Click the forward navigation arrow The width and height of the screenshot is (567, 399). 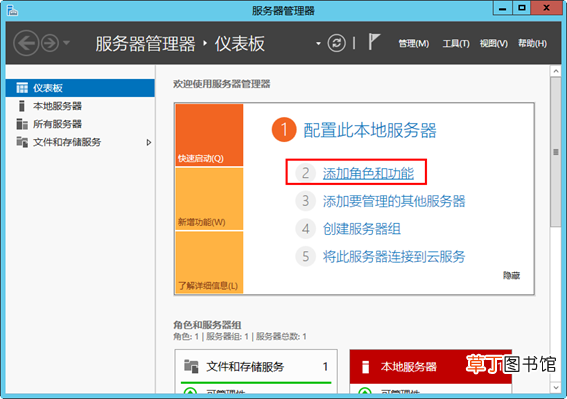click(50, 43)
